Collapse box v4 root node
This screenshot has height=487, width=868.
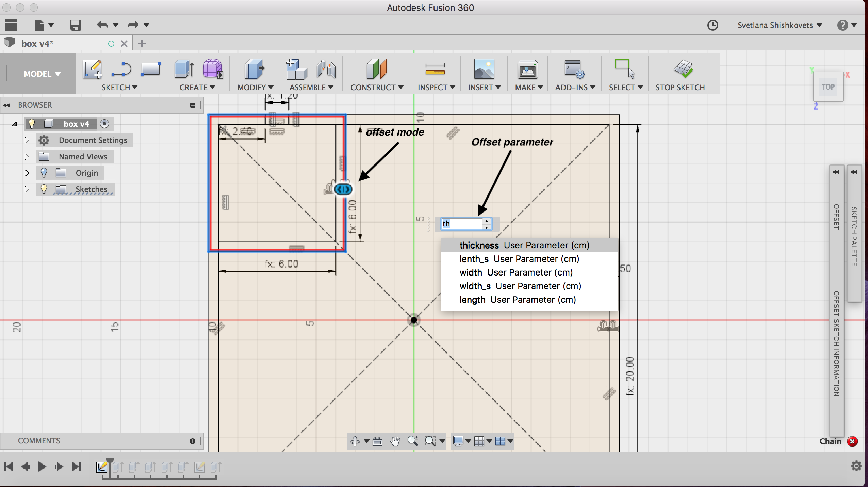pos(15,124)
